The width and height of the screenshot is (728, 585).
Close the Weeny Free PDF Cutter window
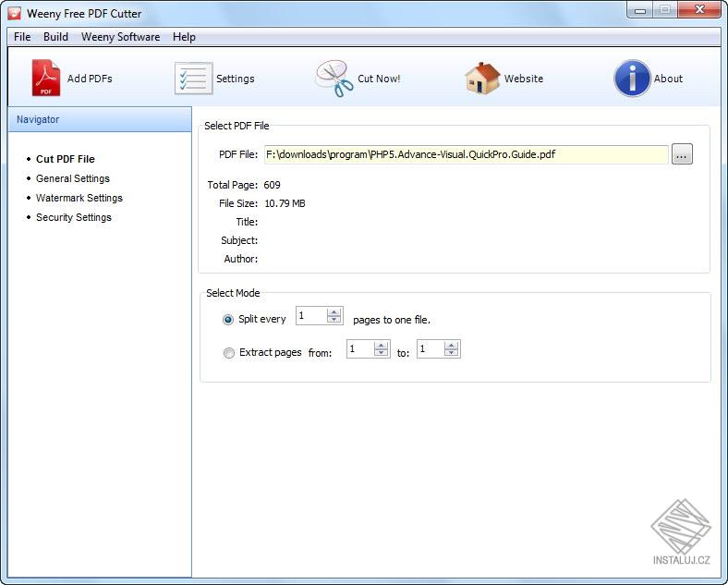click(x=700, y=9)
